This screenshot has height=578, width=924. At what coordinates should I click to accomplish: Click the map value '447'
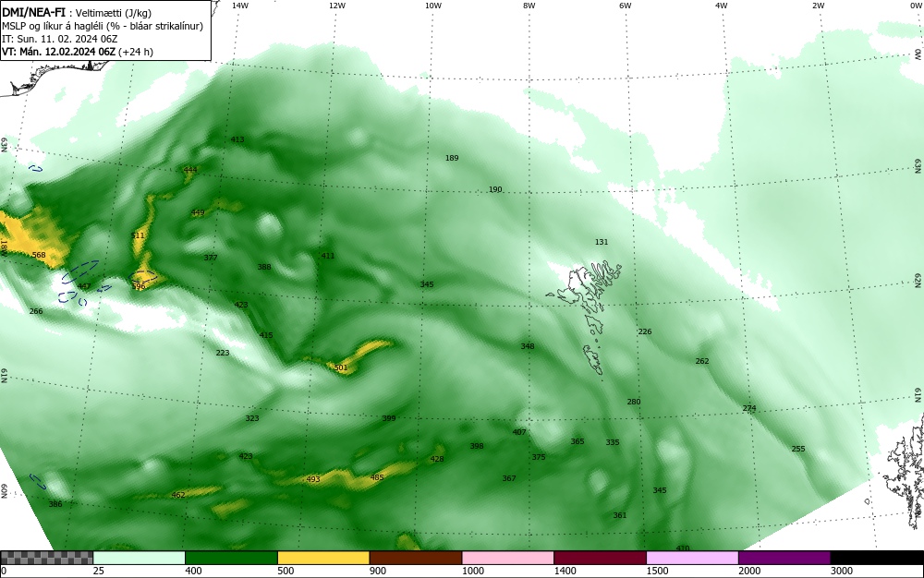84,286
